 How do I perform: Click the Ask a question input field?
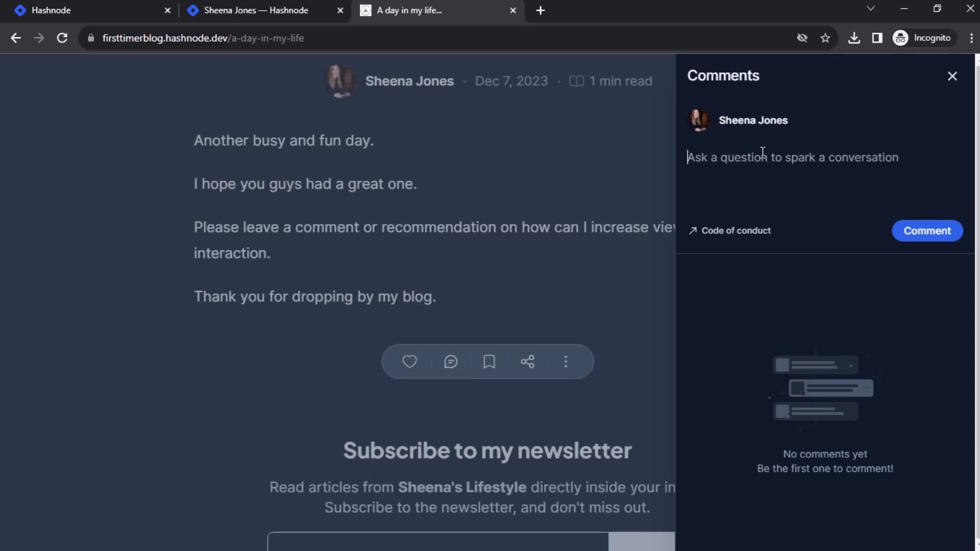click(x=793, y=157)
